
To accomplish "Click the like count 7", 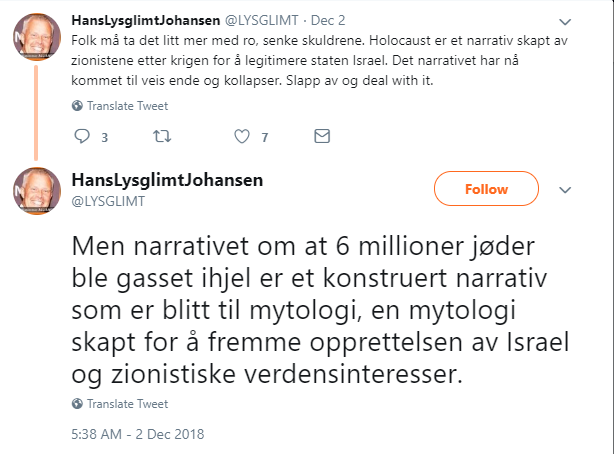I will point(264,137).
